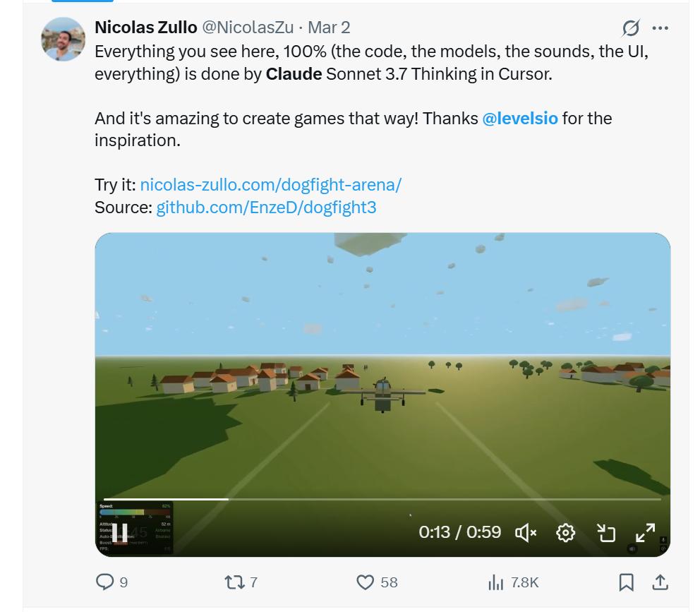Reply to the tweet via comment icon
Screen dimensions: 700x612
click(x=105, y=582)
